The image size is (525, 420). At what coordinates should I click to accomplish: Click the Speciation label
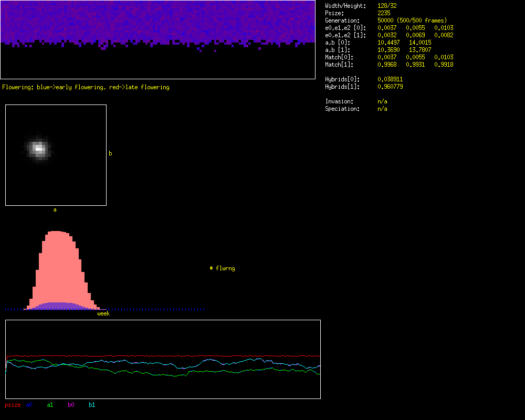click(342, 109)
